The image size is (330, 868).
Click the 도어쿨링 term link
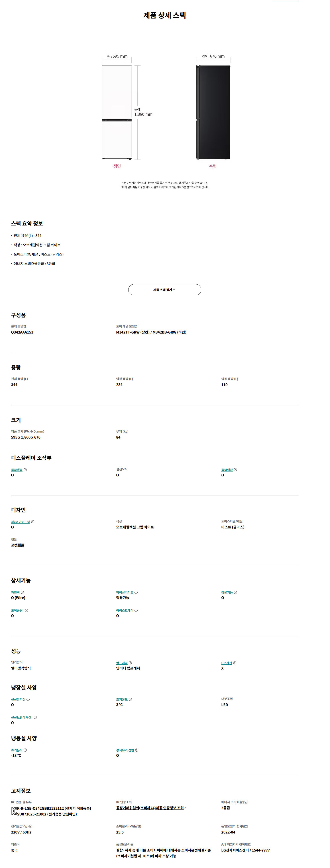click(x=17, y=611)
